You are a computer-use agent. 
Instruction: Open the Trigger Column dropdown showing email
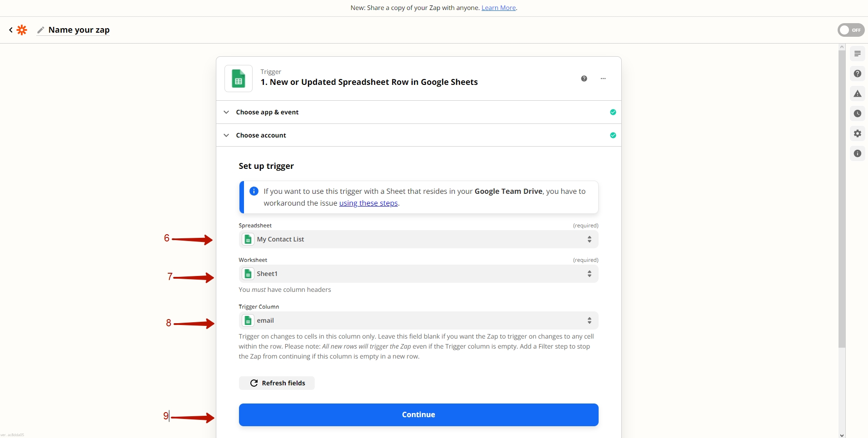pyautogui.click(x=418, y=320)
